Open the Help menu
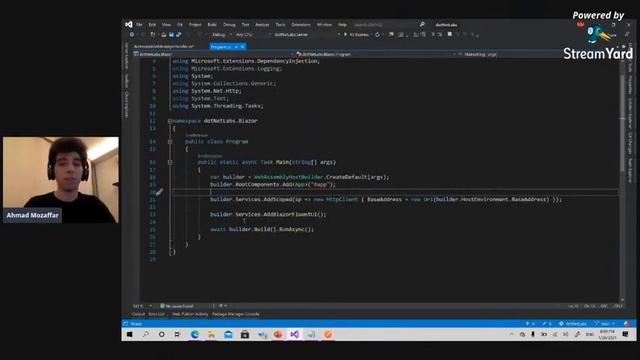The width and height of the screenshot is (640, 360). pos(342,25)
